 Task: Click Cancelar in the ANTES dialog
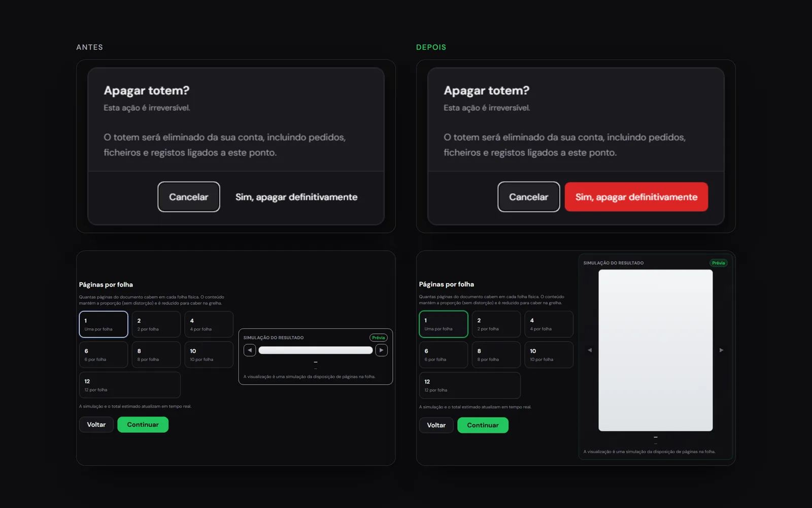[189, 197]
